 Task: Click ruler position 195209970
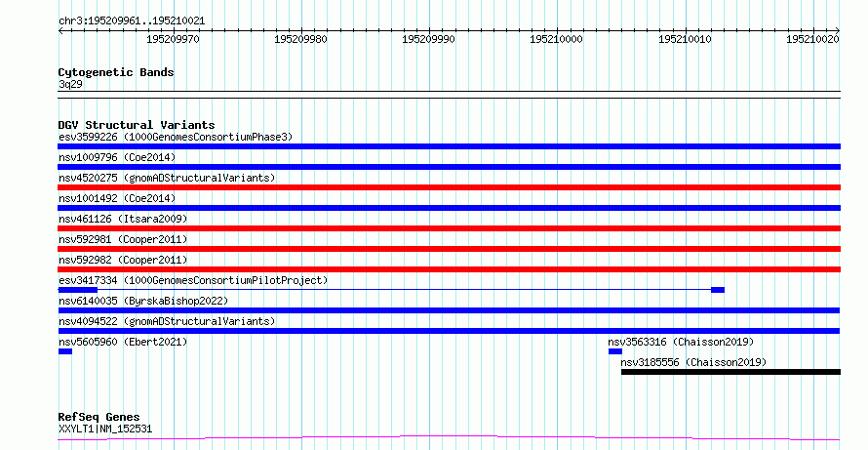[173, 39]
